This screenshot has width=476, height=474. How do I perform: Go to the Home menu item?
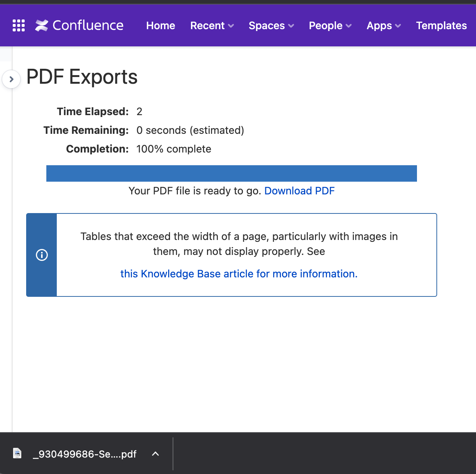pyautogui.click(x=160, y=26)
